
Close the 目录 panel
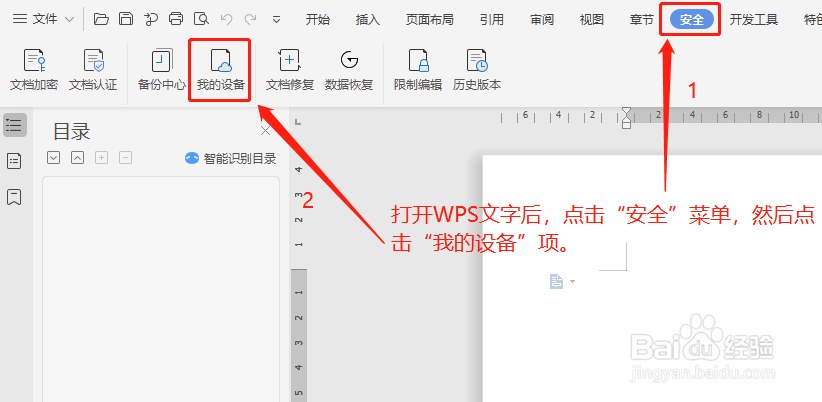tap(265, 131)
